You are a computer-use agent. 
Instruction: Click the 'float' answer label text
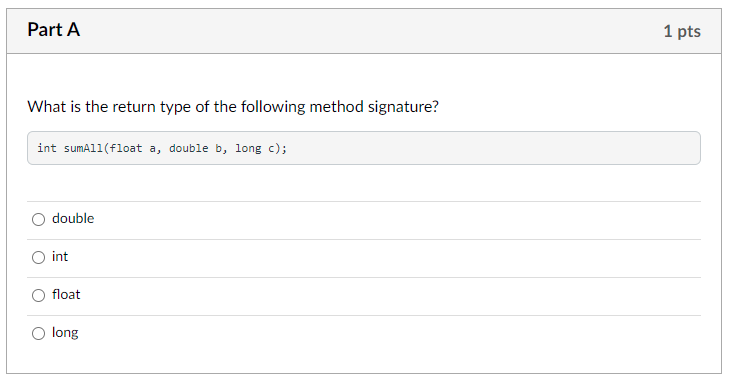(66, 294)
